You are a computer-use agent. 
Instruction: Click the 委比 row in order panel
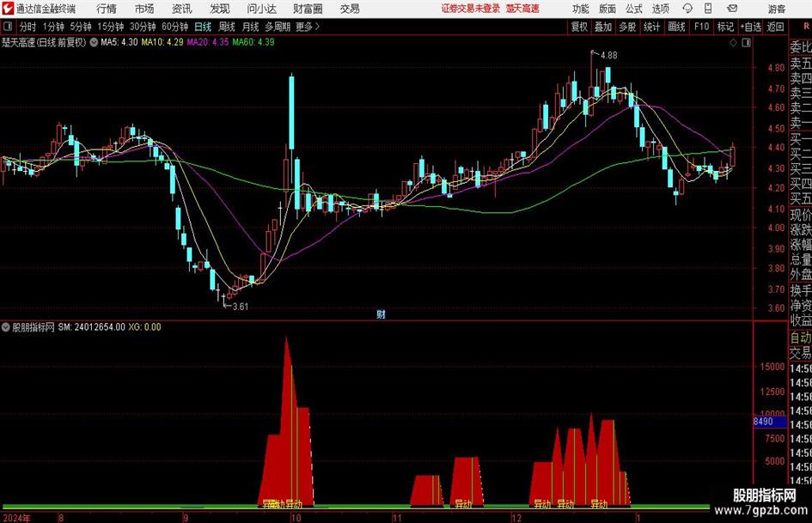(801, 47)
